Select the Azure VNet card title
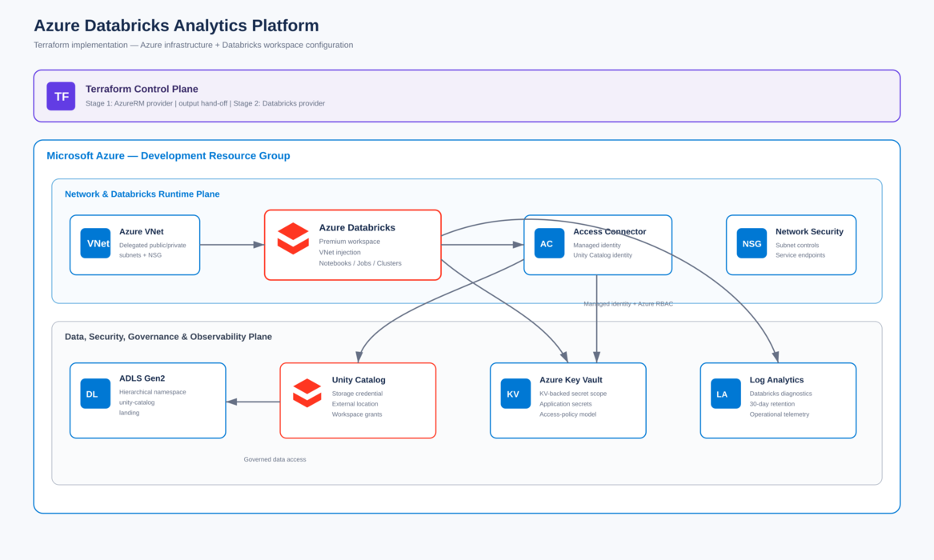This screenshot has width=934, height=560. [141, 231]
